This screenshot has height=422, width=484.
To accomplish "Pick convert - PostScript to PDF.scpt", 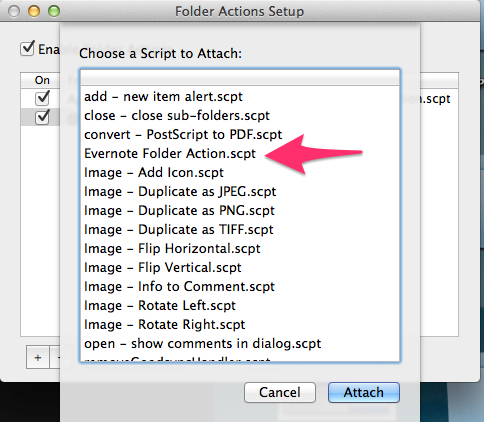I will coord(240,135).
